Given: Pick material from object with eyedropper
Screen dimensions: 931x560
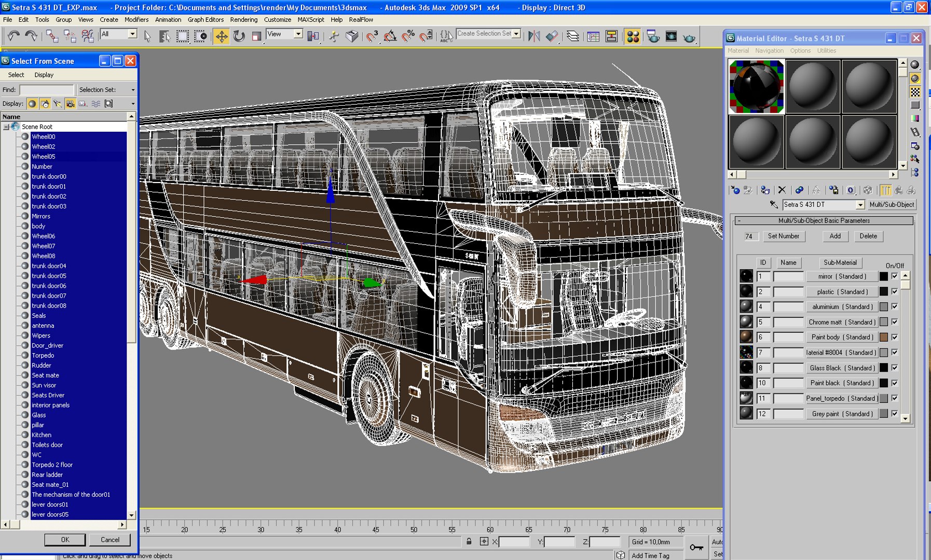Looking at the screenshot, I should click(x=774, y=205).
